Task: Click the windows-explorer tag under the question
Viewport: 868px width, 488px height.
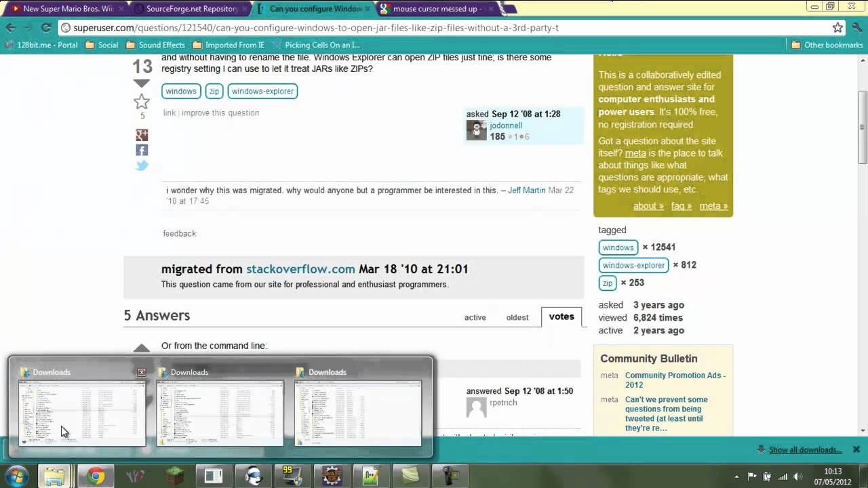Action: tap(262, 91)
